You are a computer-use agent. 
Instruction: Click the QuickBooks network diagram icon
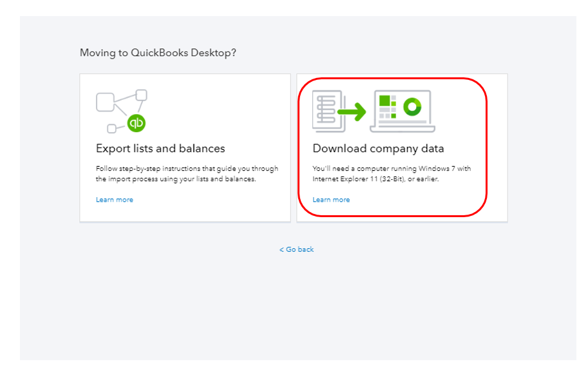pyautogui.click(x=122, y=111)
